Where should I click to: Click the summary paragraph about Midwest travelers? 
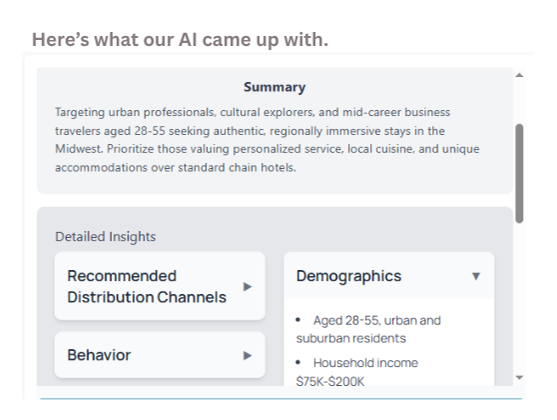coord(267,140)
